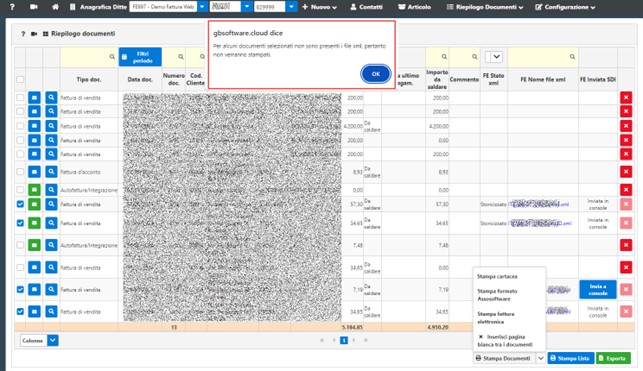The height and width of the screenshot is (371, 643).
Task: Click the Filtri periodo button
Action: 140,57
